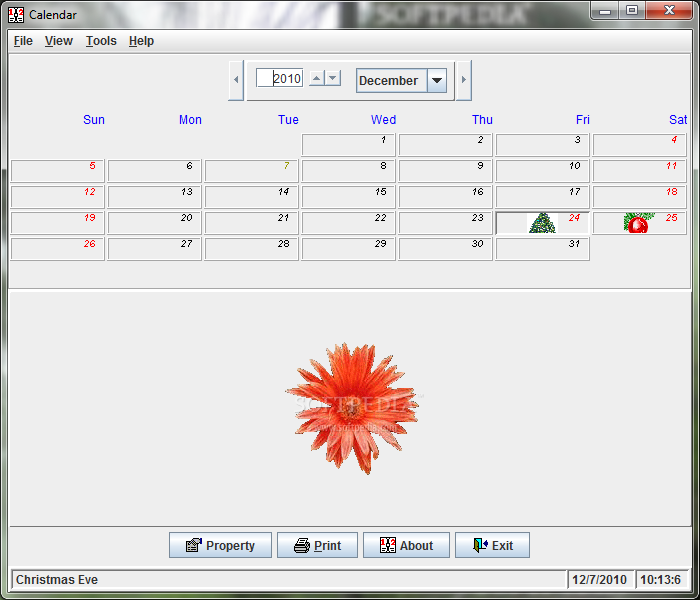Select day 9 in the calendar
Screen dimensions: 700x600
446,171
